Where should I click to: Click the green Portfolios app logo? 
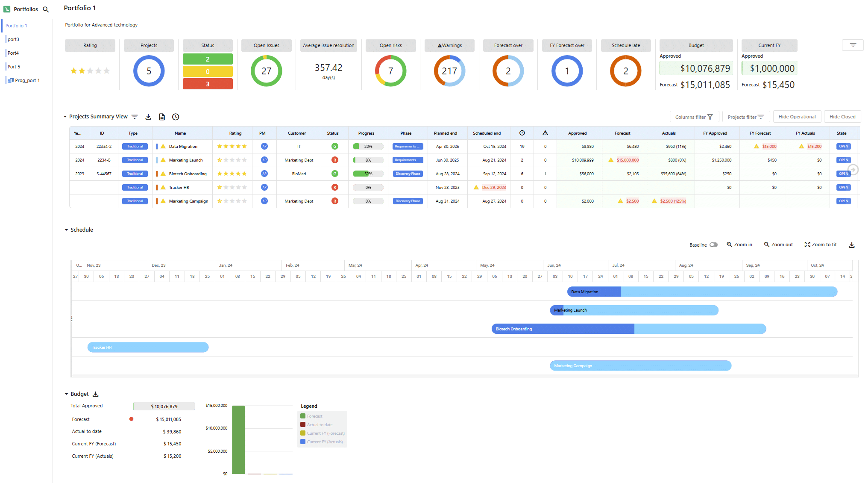pyautogui.click(x=7, y=9)
